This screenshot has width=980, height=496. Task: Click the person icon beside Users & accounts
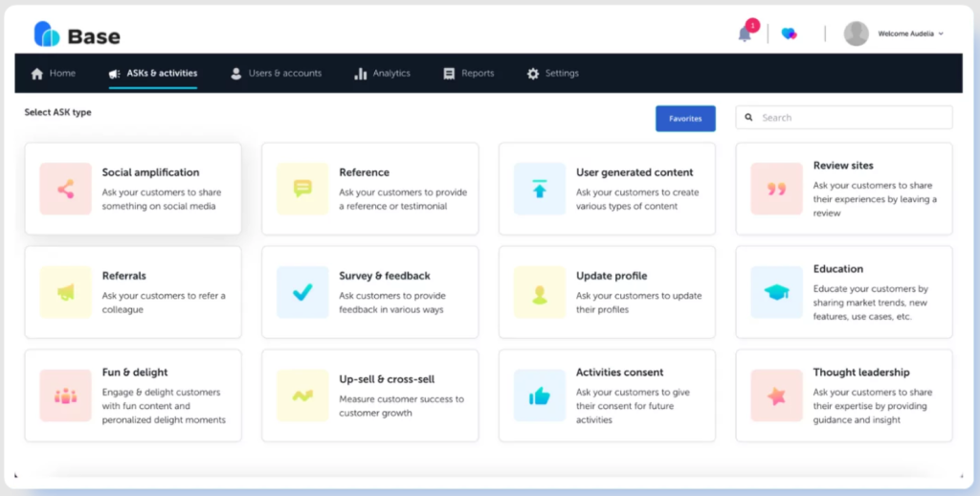pos(235,74)
